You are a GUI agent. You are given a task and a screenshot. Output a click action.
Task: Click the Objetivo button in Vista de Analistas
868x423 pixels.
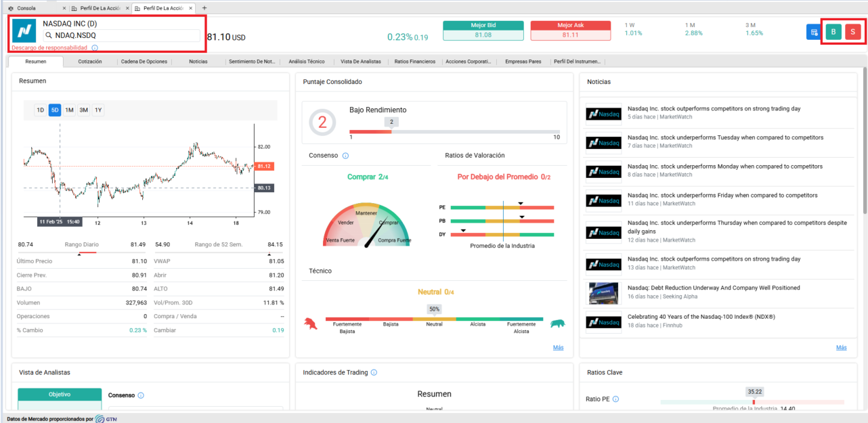click(59, 394)
